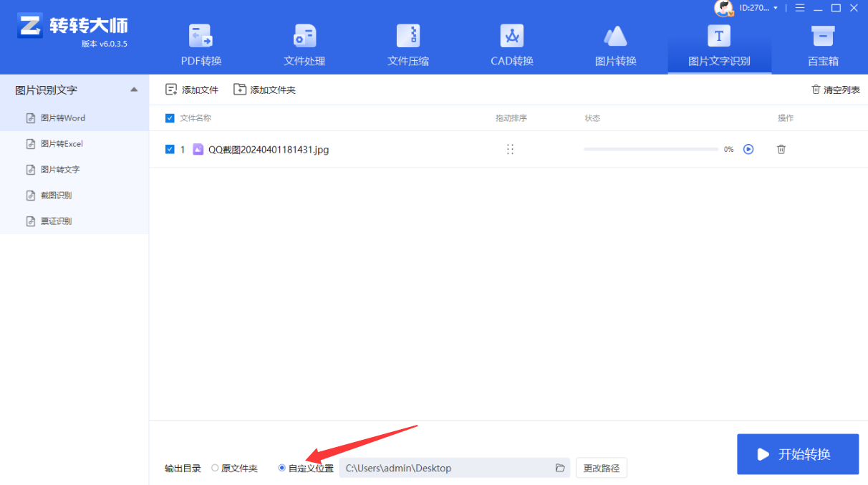Click the 拖动排序 column header
Viewport: 868px width, 485px height.
pos(511,118)
